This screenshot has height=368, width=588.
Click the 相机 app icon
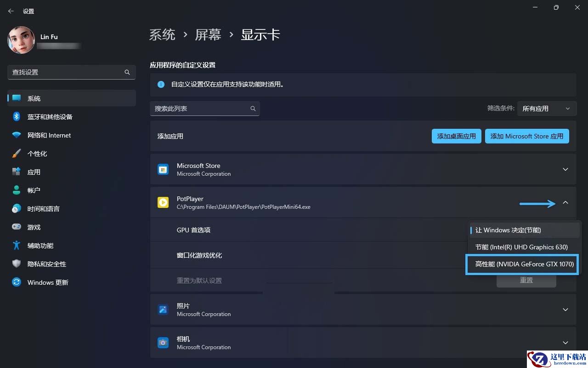coord(163,343)
